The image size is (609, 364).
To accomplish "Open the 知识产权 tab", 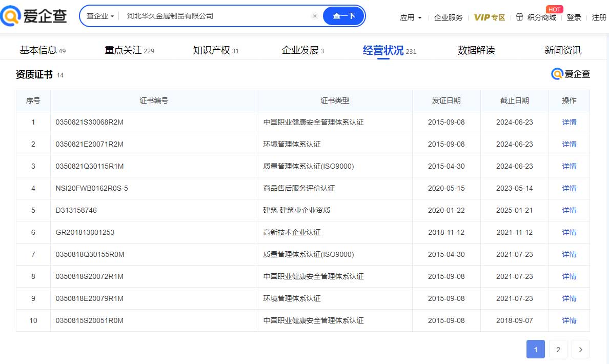I will click(211, 50).
